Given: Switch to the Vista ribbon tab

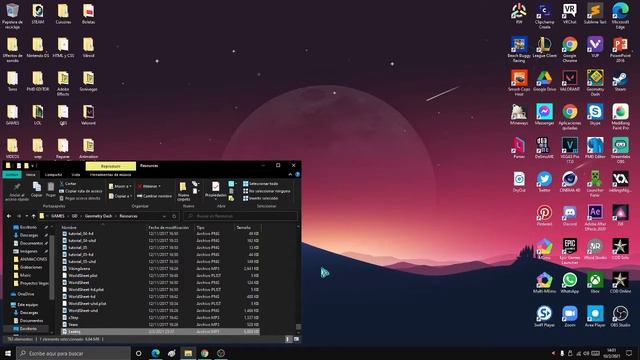Looking at the screenshot, I should [x=76, y=175].
